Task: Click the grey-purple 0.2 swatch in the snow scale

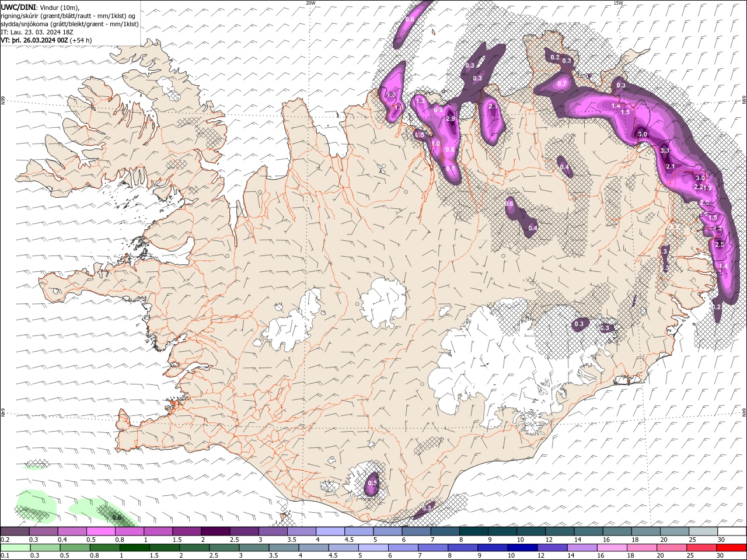Action: [15, 531]
